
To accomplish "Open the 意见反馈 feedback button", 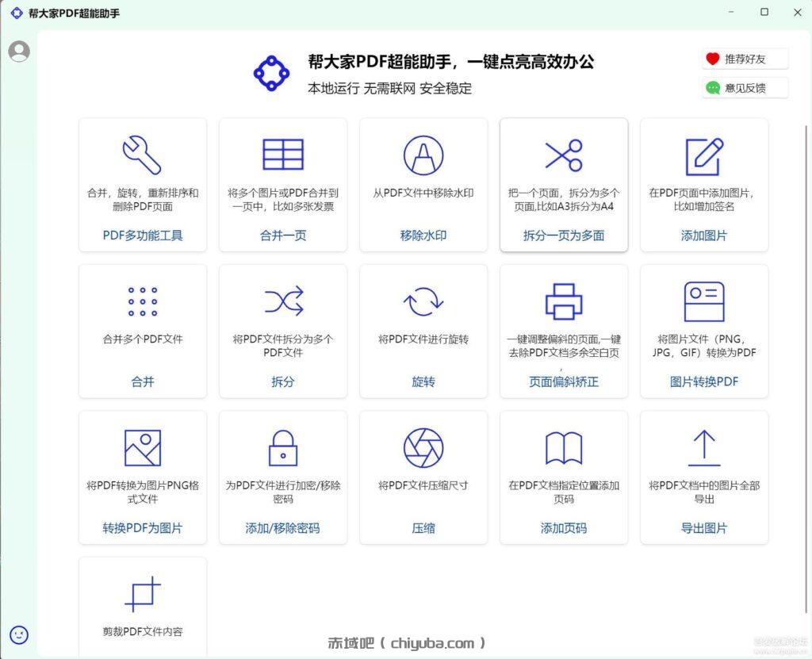I will coord(744,87).
